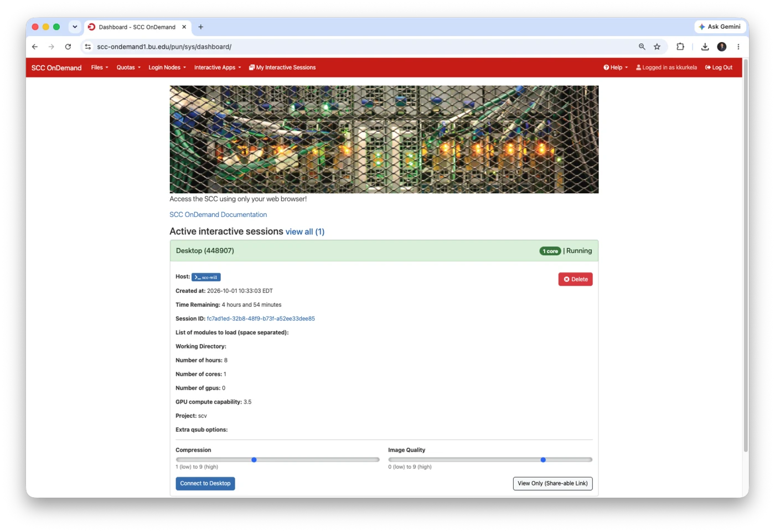The image size is (775, 532).
Task: Expand the Help menu
Action: (x=616, y=68)
